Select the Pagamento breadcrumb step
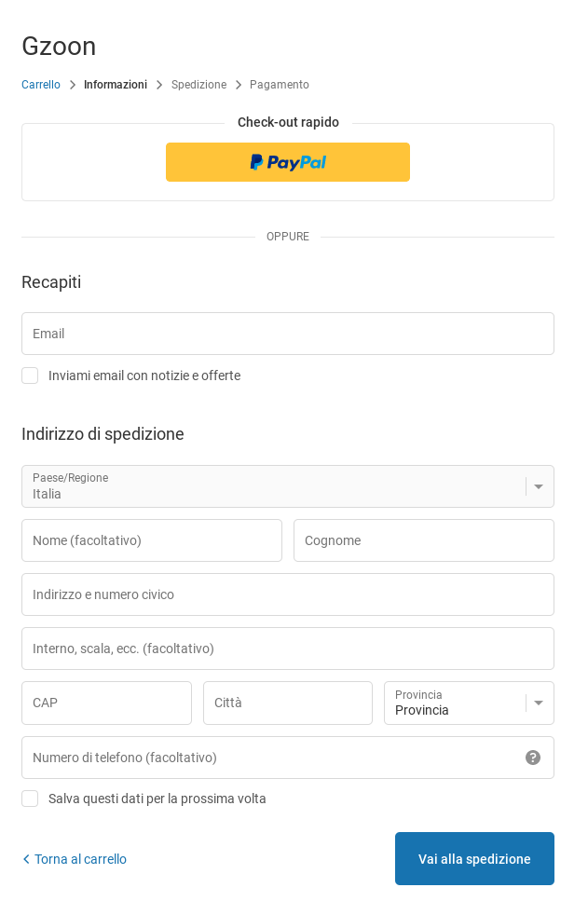 (280, 85)
